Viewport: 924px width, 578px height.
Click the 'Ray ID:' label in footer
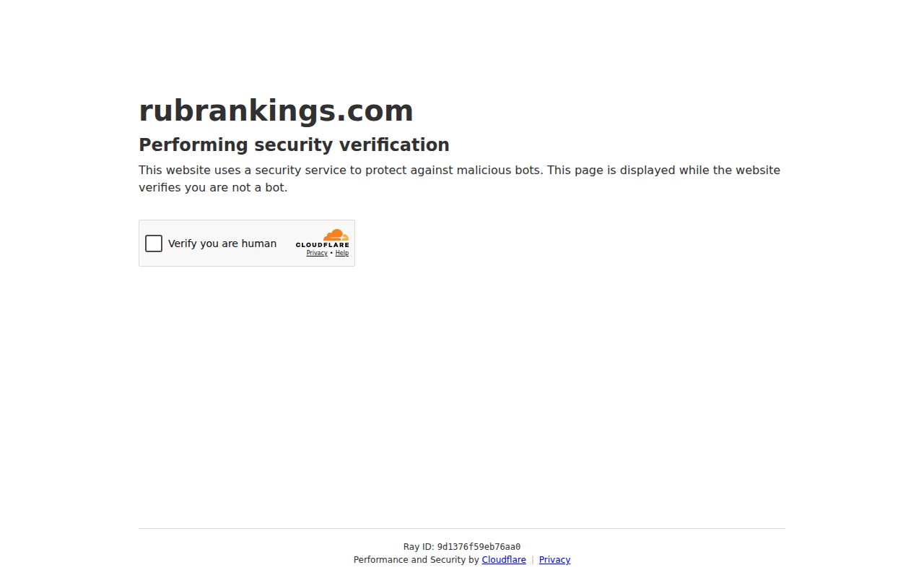pyautogui.click(x=419, y=547)
